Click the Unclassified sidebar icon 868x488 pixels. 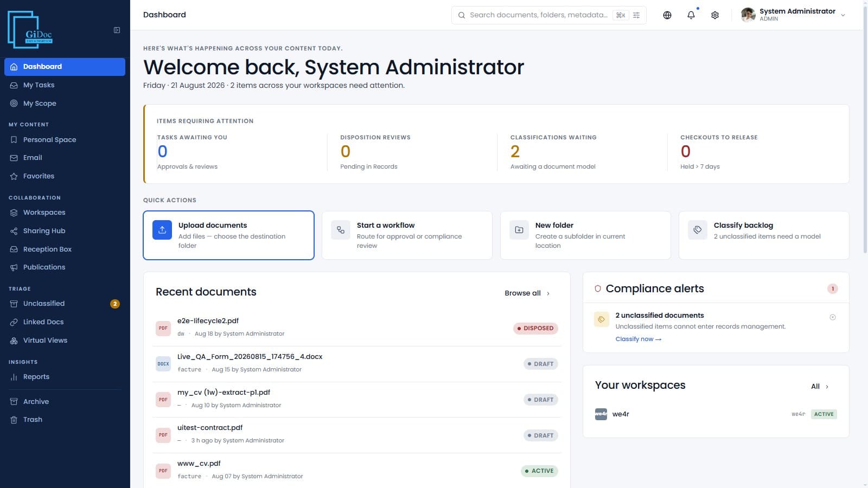point(14,304)
